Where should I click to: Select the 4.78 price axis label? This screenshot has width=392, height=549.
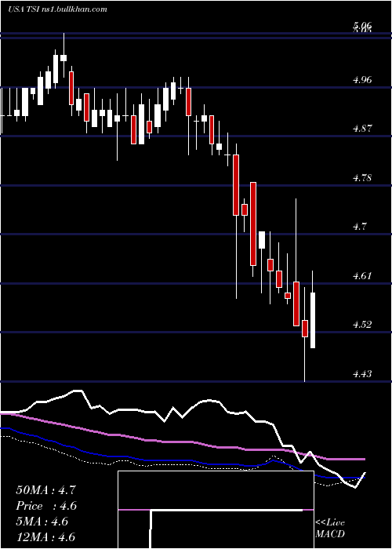point(362,177)
